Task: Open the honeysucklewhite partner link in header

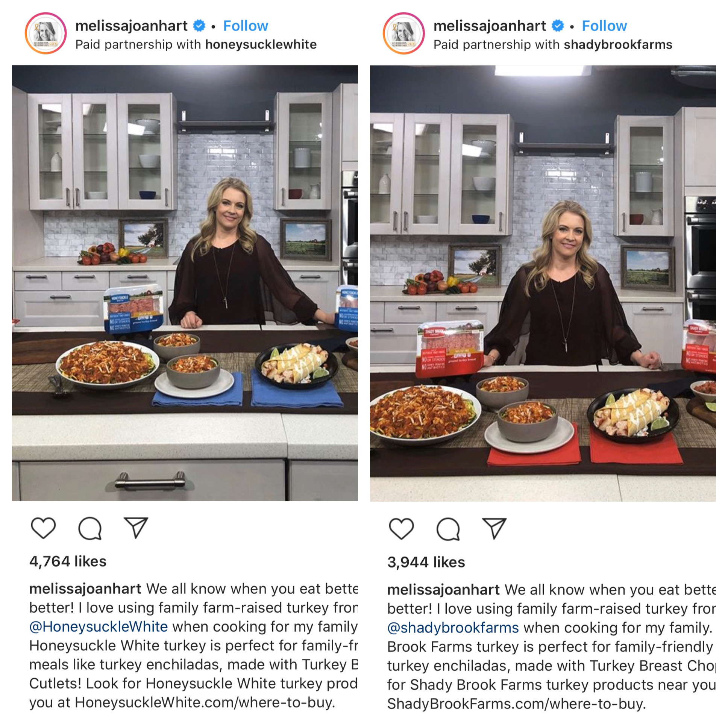Action: [261, 44]
